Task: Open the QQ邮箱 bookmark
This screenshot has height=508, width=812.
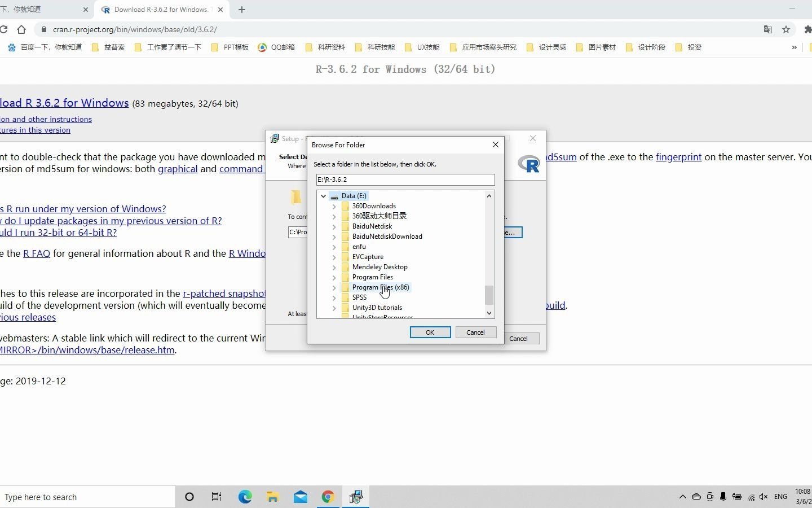Action: 276,47
